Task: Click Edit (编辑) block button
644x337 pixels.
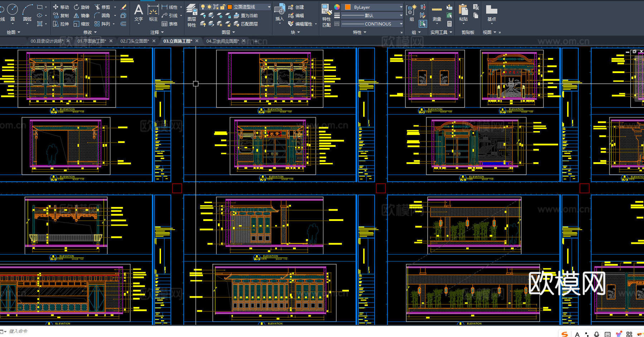Action: [296, 15]
